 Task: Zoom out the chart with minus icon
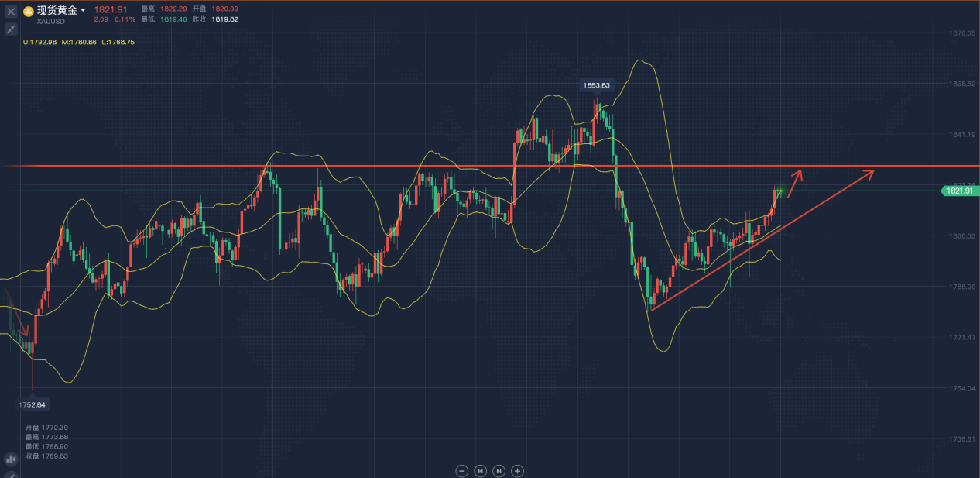coord(462,470)
